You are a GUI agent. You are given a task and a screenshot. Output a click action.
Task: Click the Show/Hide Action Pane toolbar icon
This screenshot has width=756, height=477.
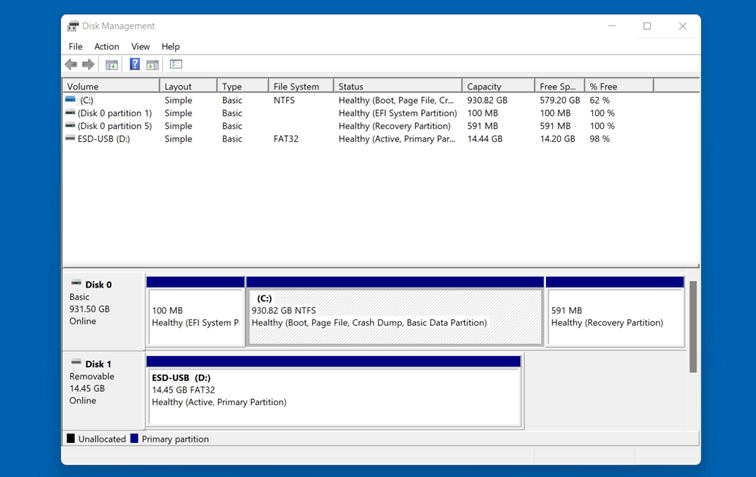153,65
